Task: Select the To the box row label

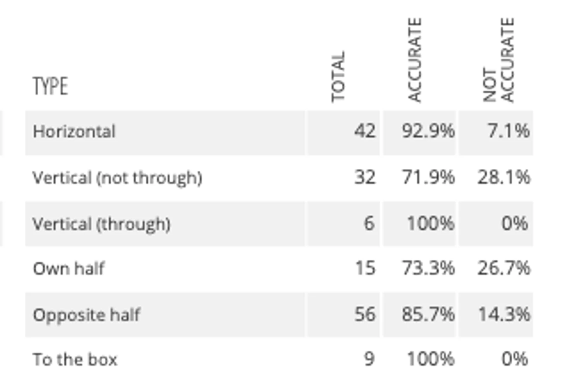Action: (75, 359)
